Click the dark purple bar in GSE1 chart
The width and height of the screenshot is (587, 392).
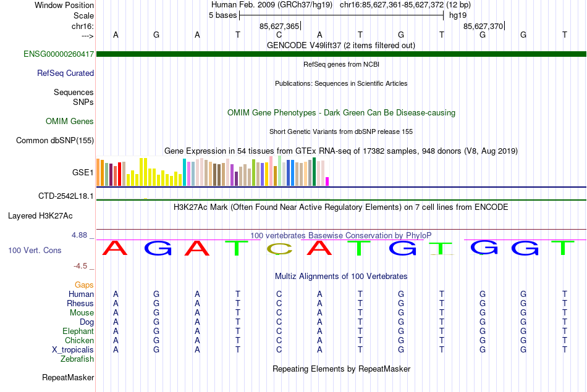tap(236, 179)
